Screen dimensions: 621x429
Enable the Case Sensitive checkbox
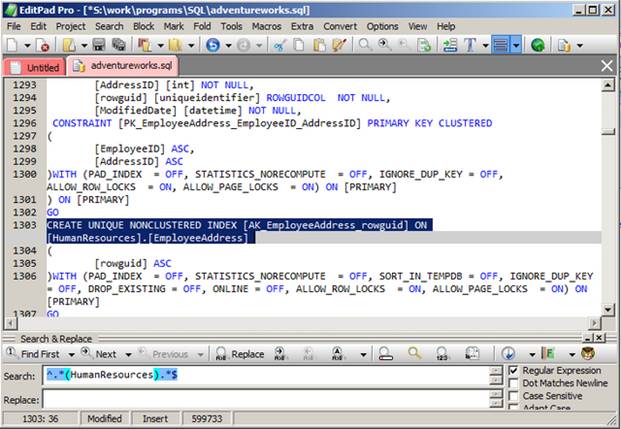click(513, 396)
